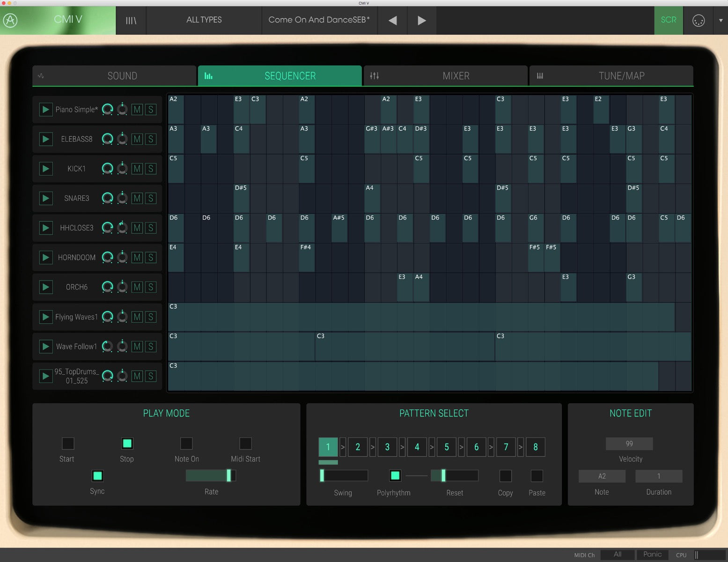Adjust the Rate slider
Image resolution: width=728 pixels, height=562 pixels.
click(x=211, y=476)
